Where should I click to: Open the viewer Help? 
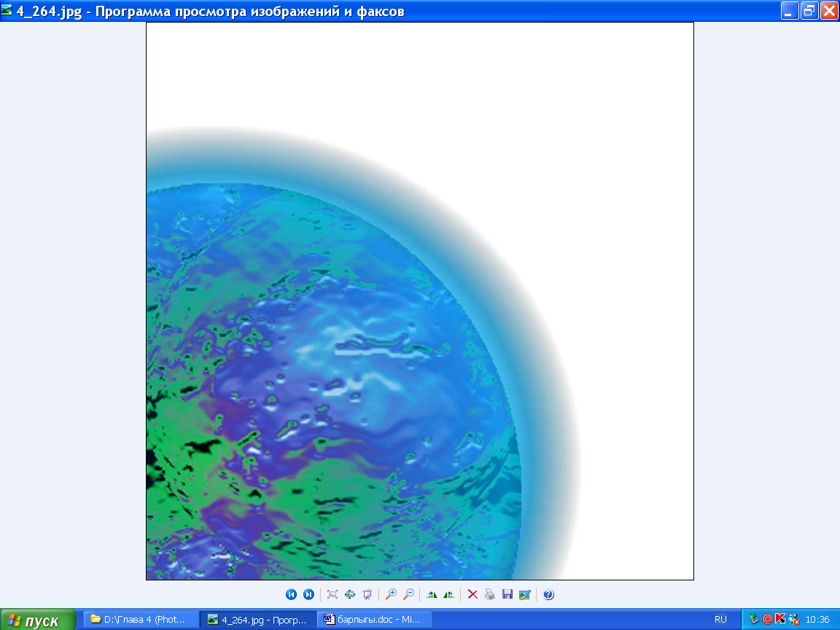pos(548,594)
